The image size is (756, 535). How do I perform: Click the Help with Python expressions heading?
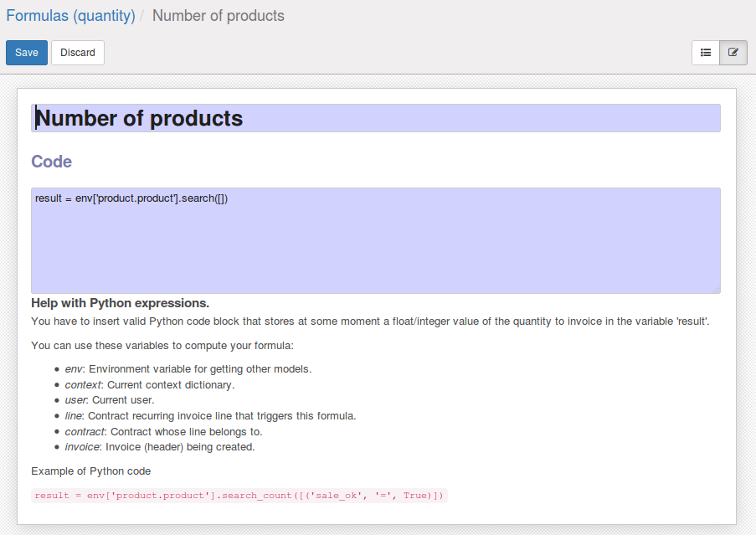[x=120, y=303]
